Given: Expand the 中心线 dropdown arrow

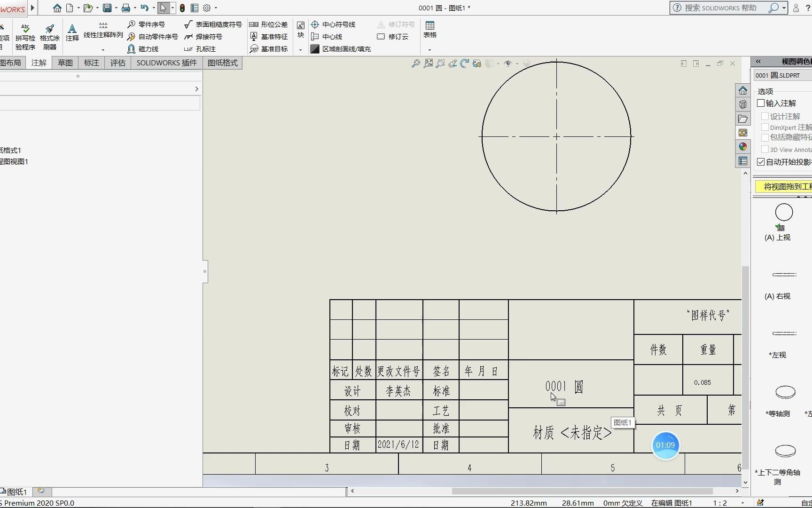Looking at the screenshot, I should [299, 49].
